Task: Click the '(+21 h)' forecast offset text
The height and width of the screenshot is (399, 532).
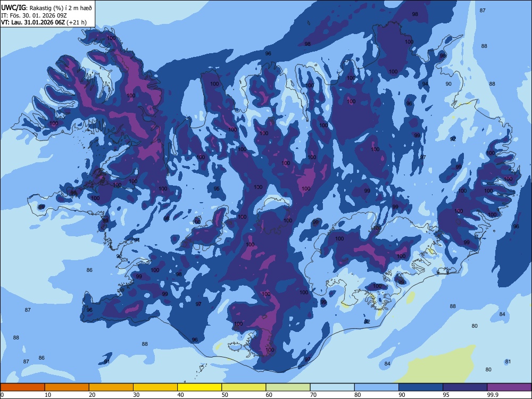Action: pos(77,23)
